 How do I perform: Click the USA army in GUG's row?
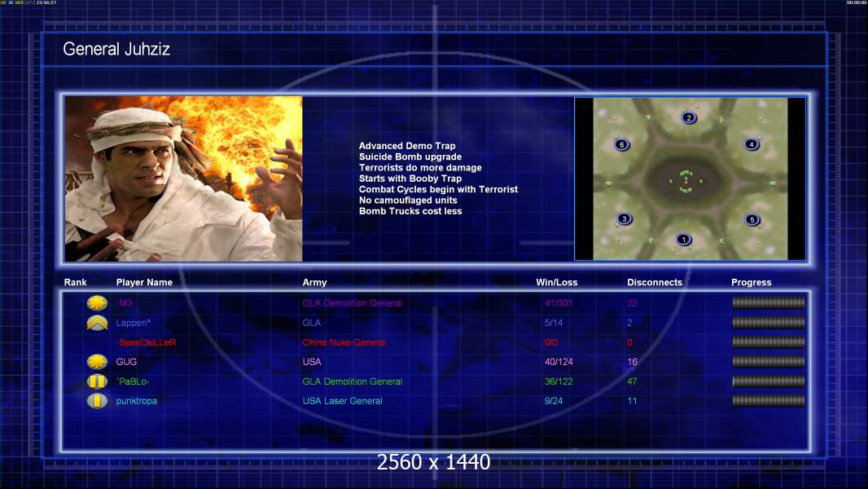(x=312, y=362)
